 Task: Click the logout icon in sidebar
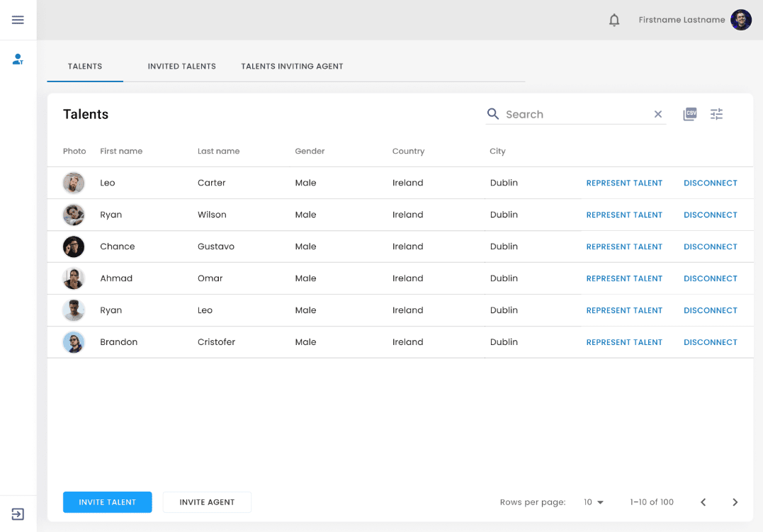click(18, 514)
